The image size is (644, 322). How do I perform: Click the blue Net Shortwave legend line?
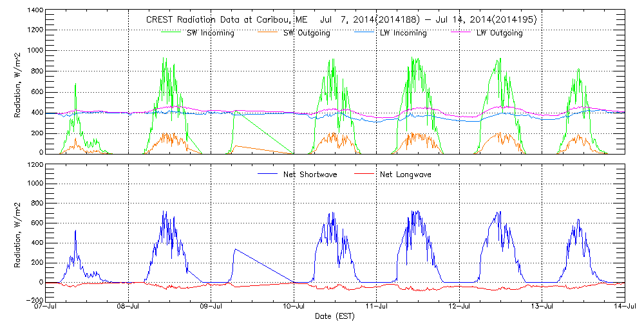pos(267,174)
